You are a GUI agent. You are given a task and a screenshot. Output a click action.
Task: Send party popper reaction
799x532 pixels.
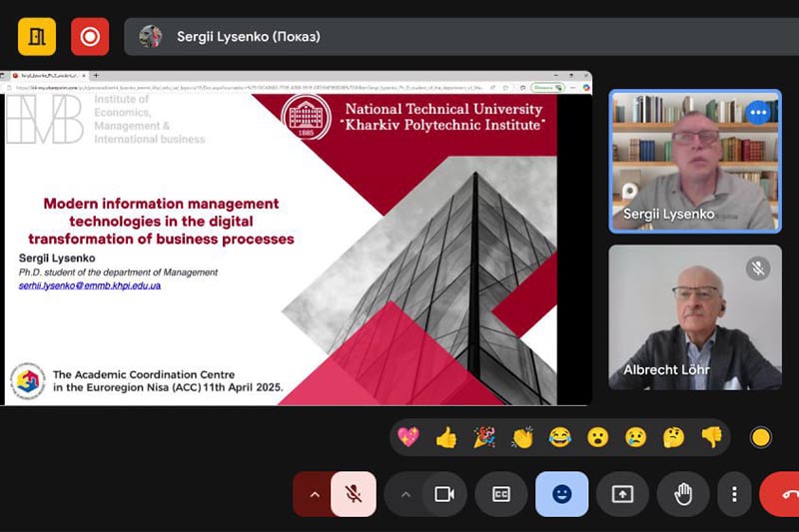pyautogui.click(x=484, y=437)
